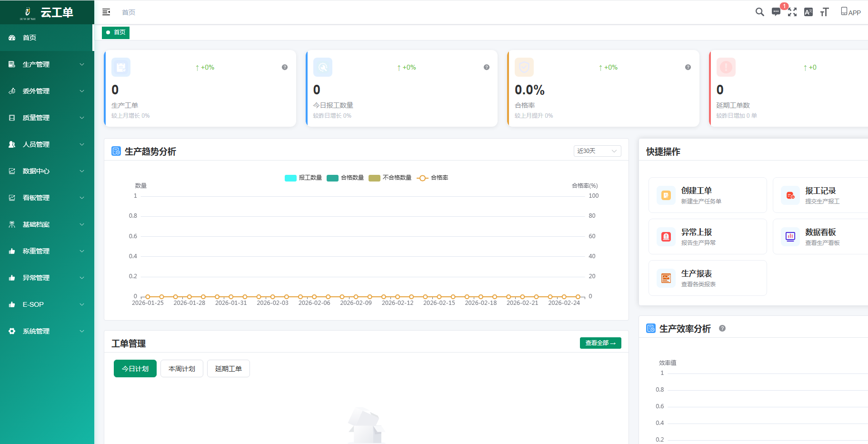Expand the 系统管理 sidebar menu

[47, 331]
